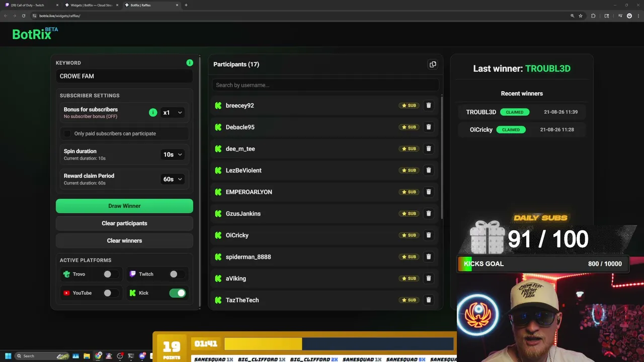Delete participant breecey92 with the trash icon
The image size is (644, 362).
[429, 106]
